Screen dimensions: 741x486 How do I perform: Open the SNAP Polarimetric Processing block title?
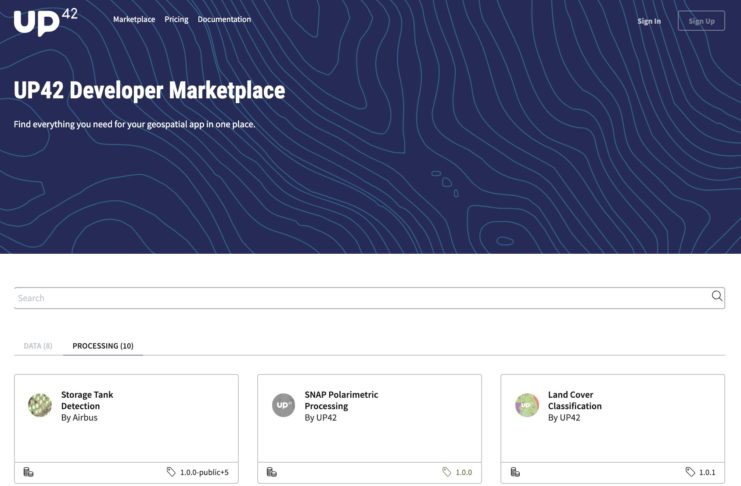341,400
